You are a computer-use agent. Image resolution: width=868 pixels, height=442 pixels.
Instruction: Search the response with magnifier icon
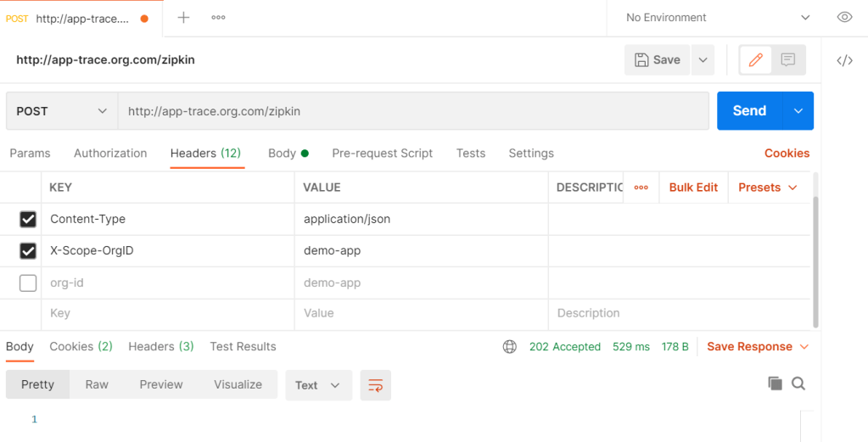pos(798,384)
